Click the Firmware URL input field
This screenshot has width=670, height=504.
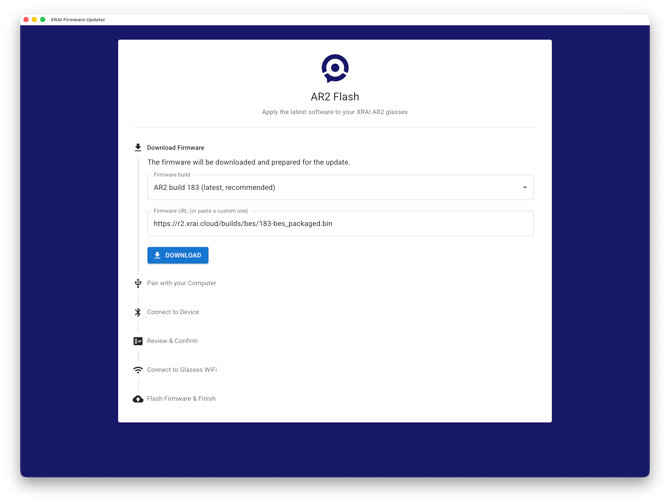pos(340,223)
